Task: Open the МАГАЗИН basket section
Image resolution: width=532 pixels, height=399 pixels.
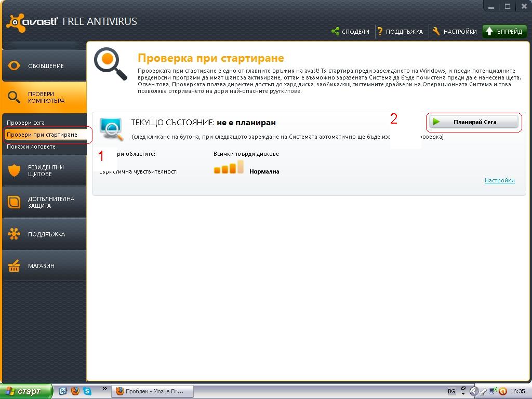Action: 44,265
